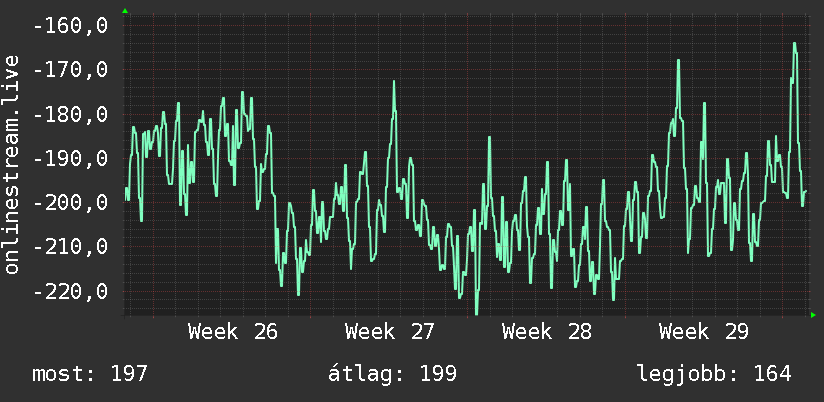
Task: Click the -190,0 y-axis value
Action: [70, 158]
